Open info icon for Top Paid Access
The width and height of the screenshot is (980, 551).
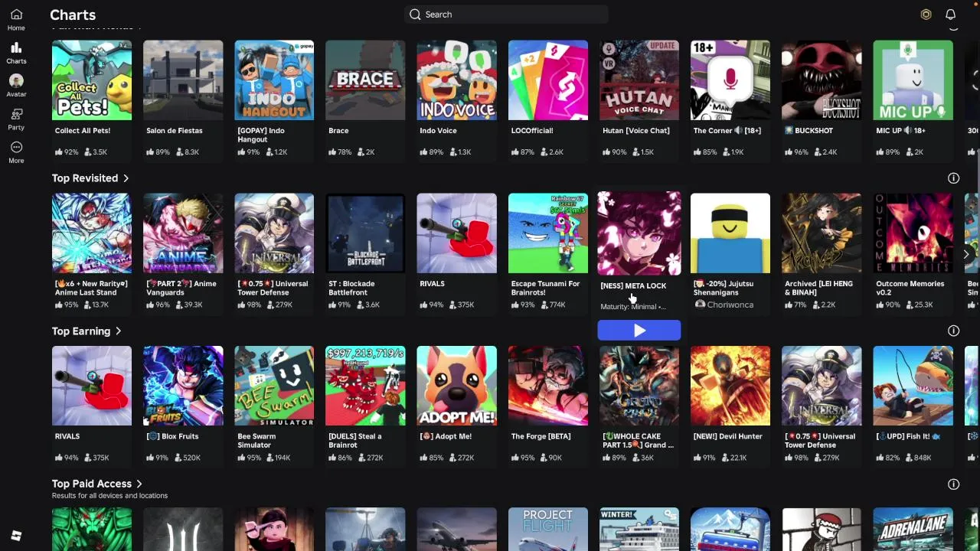click(953, 484)
